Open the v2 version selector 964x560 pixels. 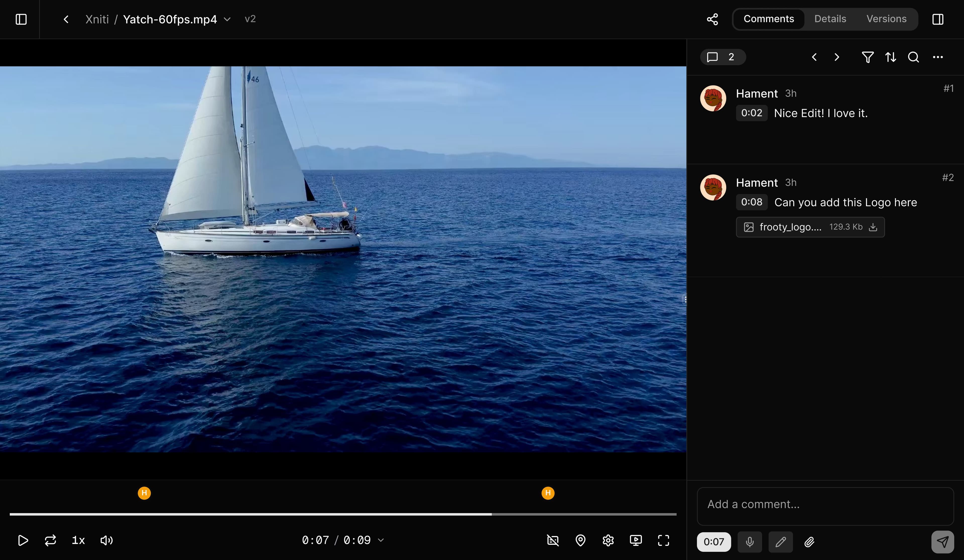click(250, 19)
